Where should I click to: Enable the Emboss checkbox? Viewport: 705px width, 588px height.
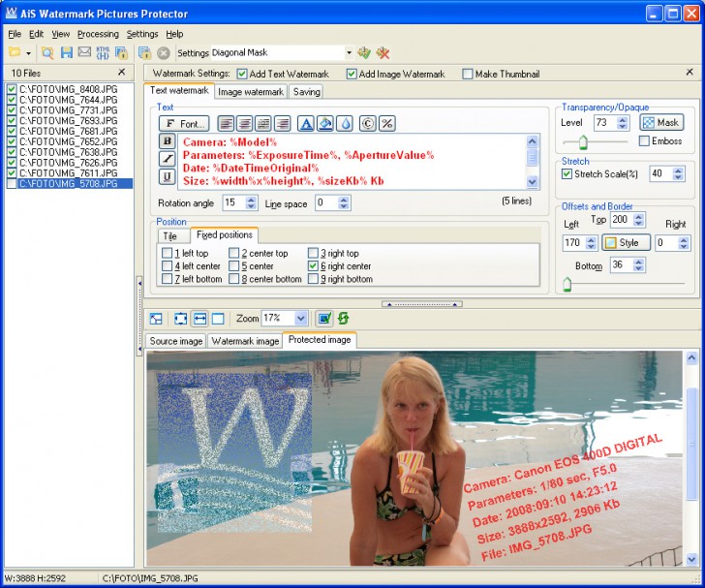644,141
